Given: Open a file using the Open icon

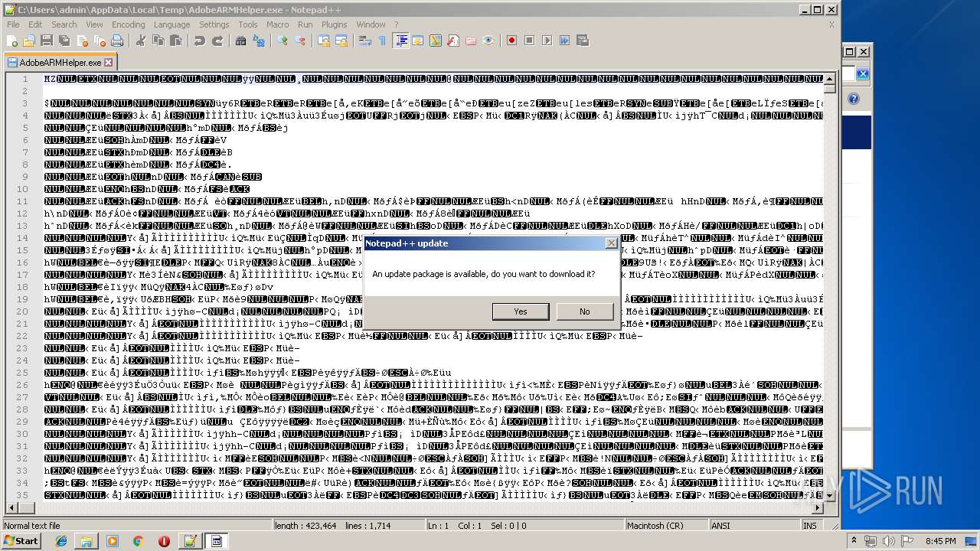Looking at the screenshot, I should pos(29,41).
